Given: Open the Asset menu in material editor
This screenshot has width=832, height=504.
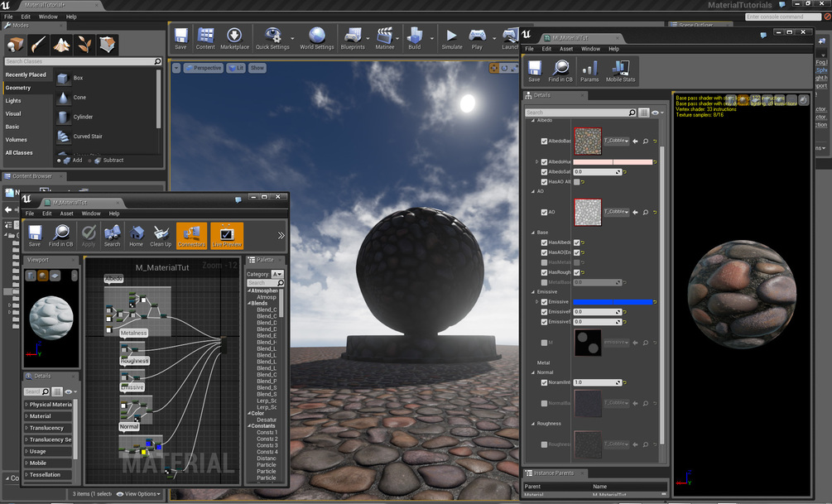Looking at the screenshot, I should click(66, 214).
